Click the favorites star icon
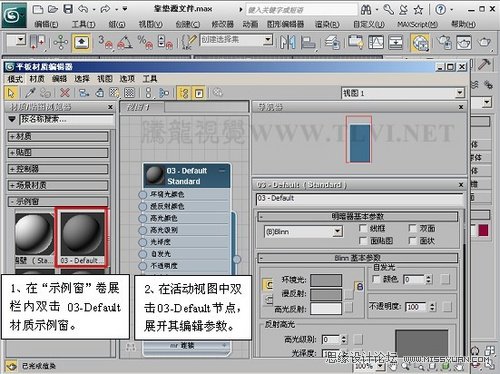Viewport: 500px width, 374px height. tap(418, 10)
